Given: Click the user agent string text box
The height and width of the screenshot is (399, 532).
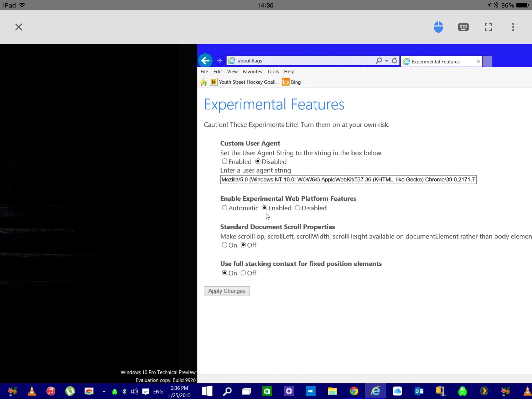Looking at the screenshot, I should click(348, 179).
